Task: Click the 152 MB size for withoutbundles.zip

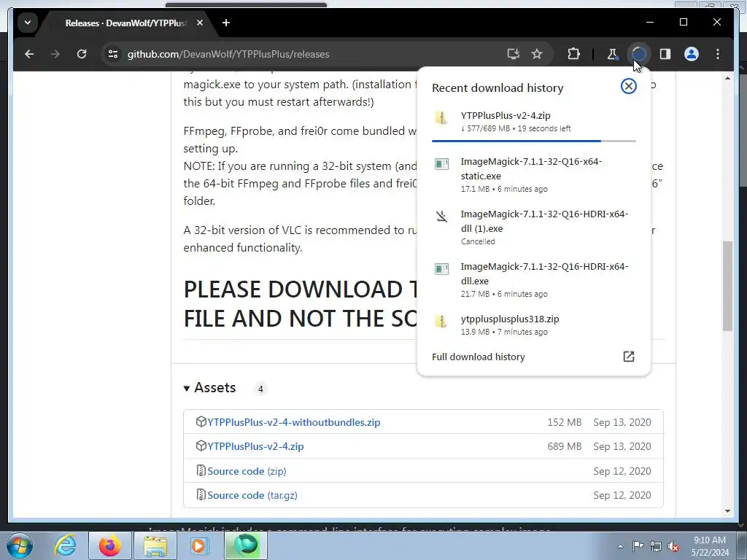Action: point(564,422)
